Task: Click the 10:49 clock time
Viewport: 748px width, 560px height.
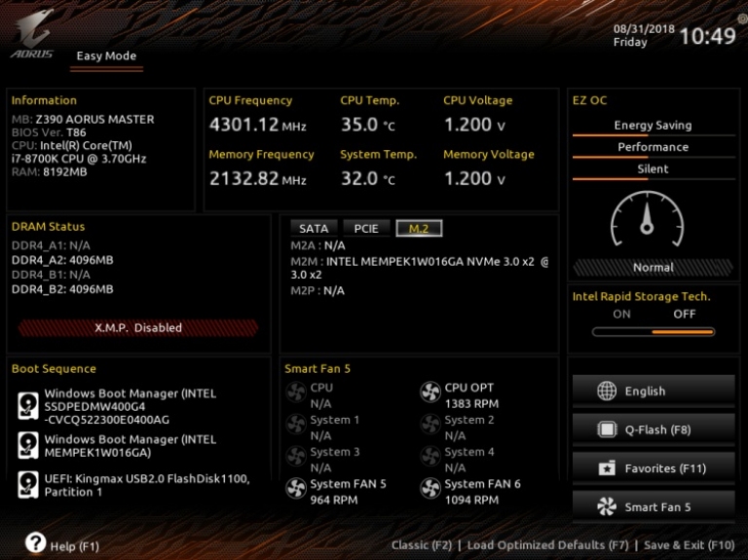Action: click(x=707, y=36)
